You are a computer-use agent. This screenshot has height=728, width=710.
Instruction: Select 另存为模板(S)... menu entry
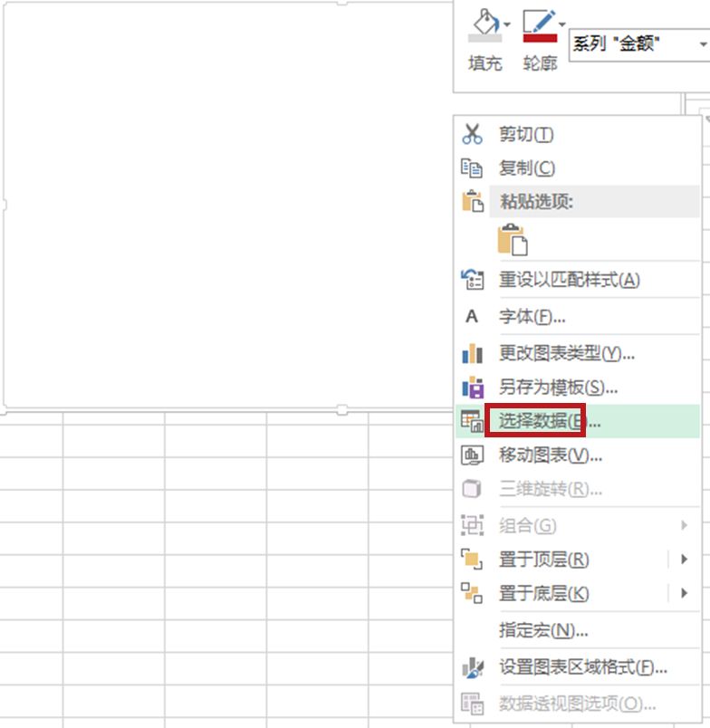tap(578, 388)
